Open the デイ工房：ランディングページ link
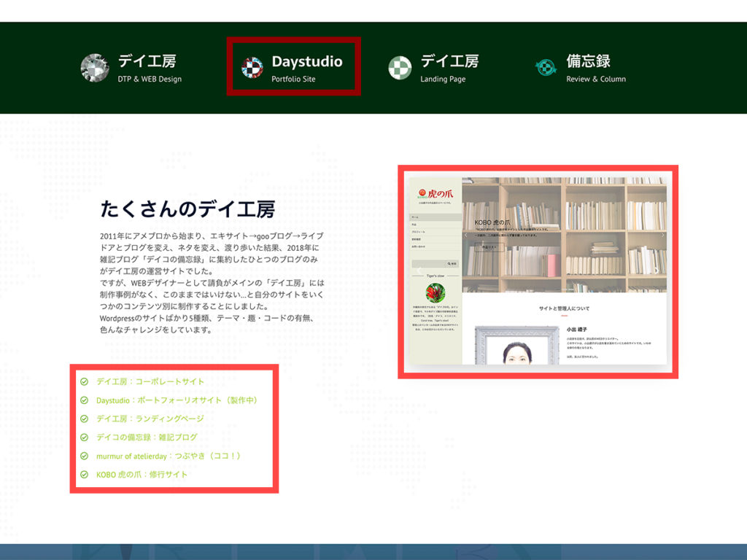The image size is (747, 560). [x=150, y=419]
